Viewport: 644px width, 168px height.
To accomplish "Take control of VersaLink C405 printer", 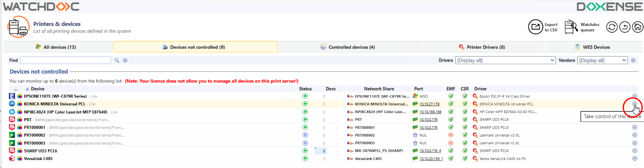I will [x=634, y=159].
